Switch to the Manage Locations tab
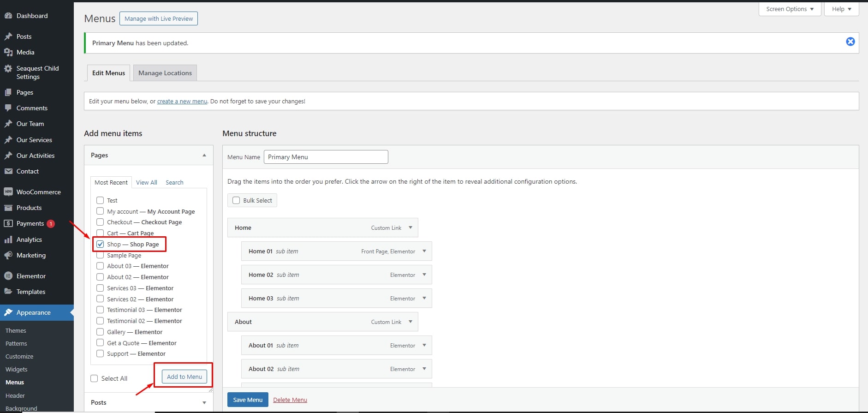This screenshot has width=868, height=413. pyautogui.click(x=165, y=73)
